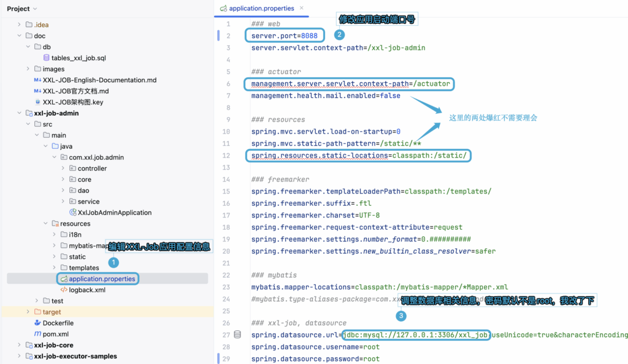Expand the xxl-job-core module

(x=20, y=345)
